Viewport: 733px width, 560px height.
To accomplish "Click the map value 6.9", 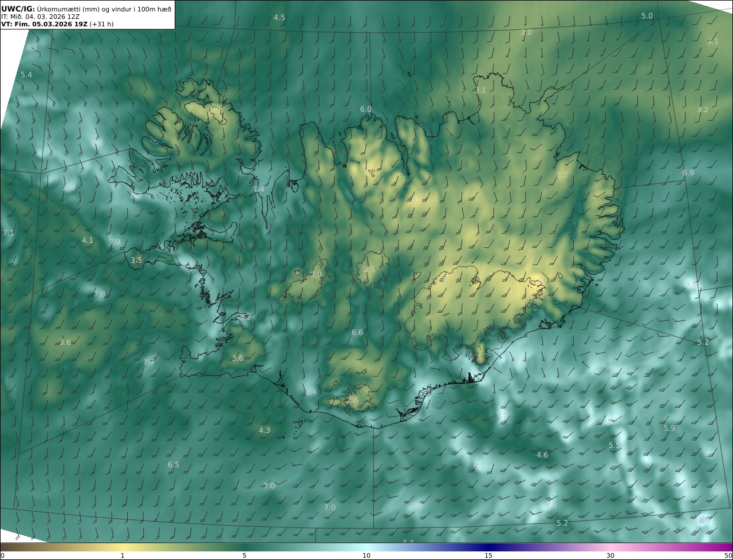I will [x=688, y=173].
